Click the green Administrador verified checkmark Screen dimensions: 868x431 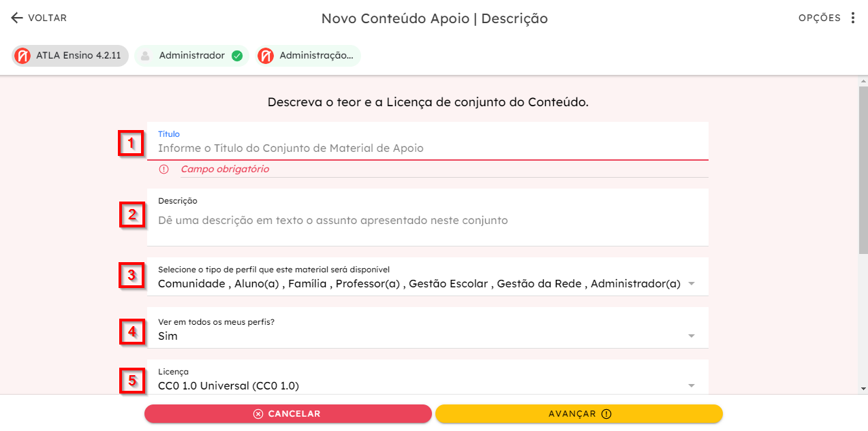[x=237, y=56]
